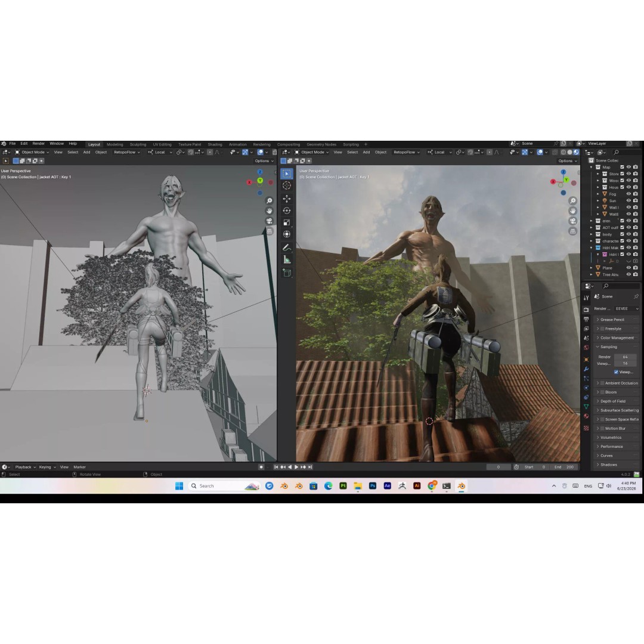Collapse the Map collection in outliner

[x=592, y=167]
